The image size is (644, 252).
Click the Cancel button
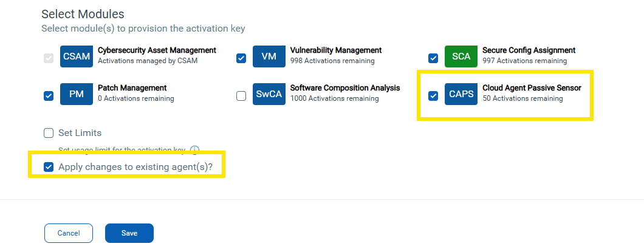pyautogui.click(x=69, y=233)
